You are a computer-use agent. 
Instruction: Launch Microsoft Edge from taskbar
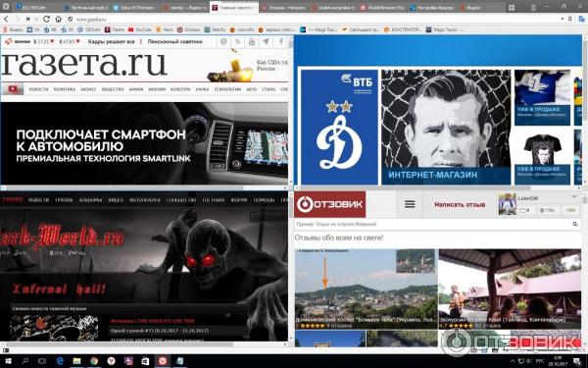(x=60, y=361)
